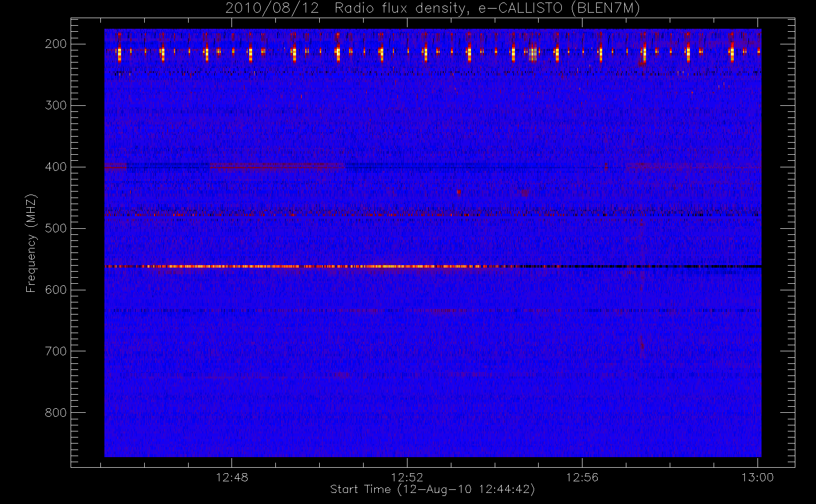The height and width of the screenshot is (504, 816).
Task: Click the 13:00 time tick label
Action: pyautogui.click(x=757, y=477)
